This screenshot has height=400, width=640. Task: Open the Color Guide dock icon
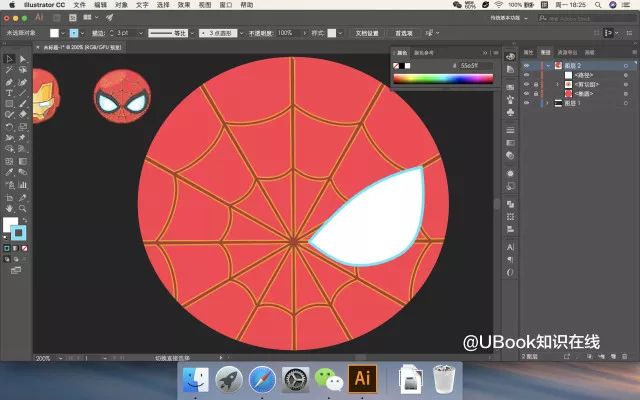tap(510, 69)
